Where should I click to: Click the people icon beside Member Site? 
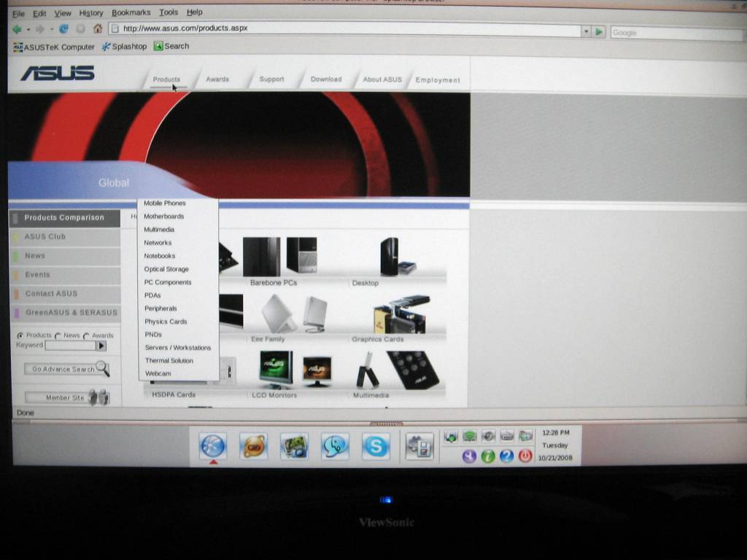[99, 397]
